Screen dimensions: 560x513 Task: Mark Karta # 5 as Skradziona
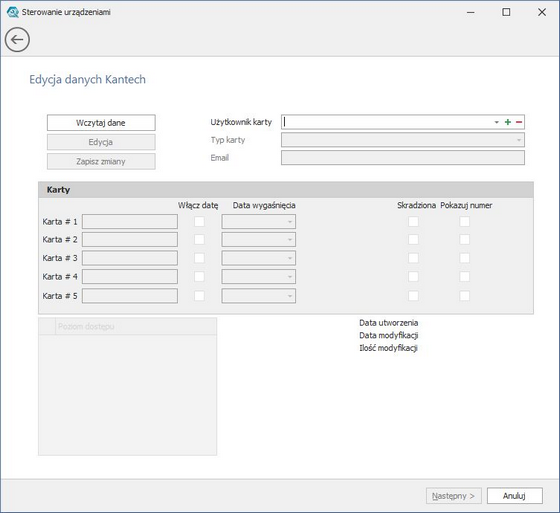(x=413, y=296)
